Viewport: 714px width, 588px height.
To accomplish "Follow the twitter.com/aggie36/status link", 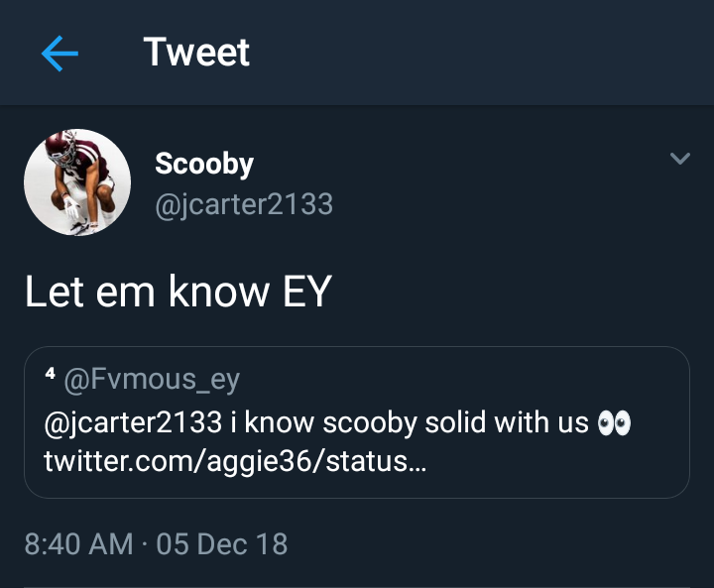I will (235, 461).
